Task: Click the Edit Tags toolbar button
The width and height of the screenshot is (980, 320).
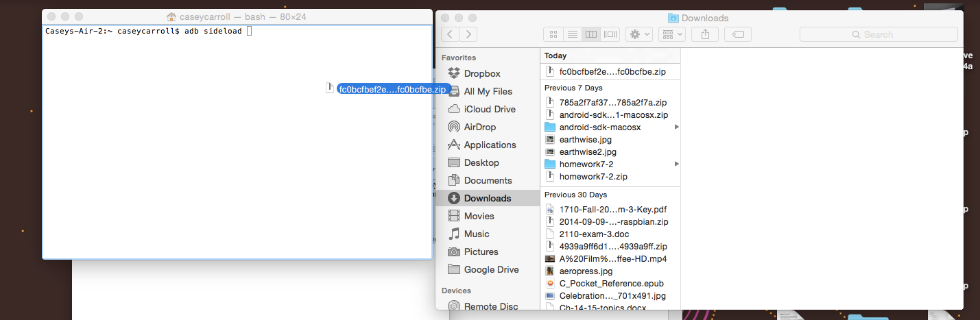Action: click(x=738, y=34)
